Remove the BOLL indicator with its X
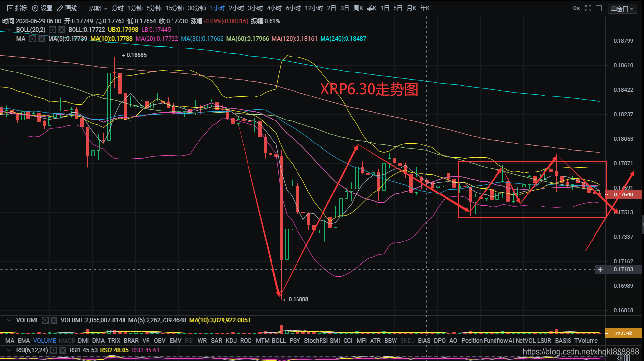The width and height of the screenshot is (644, 361). (x=62, y=30)
